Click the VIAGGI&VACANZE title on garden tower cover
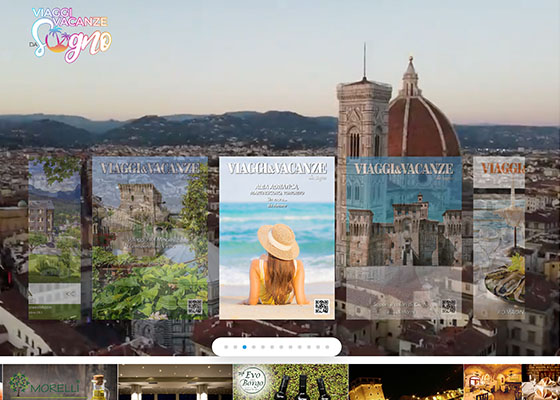This screenshot has height=400, width=560. (x=150, y=168)
